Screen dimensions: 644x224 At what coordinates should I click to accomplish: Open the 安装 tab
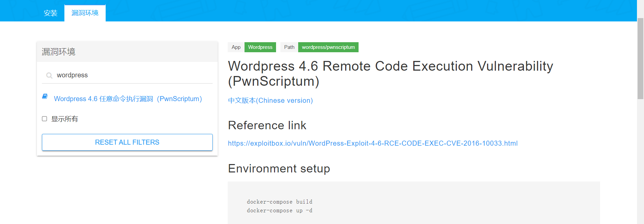coord(51,13)
